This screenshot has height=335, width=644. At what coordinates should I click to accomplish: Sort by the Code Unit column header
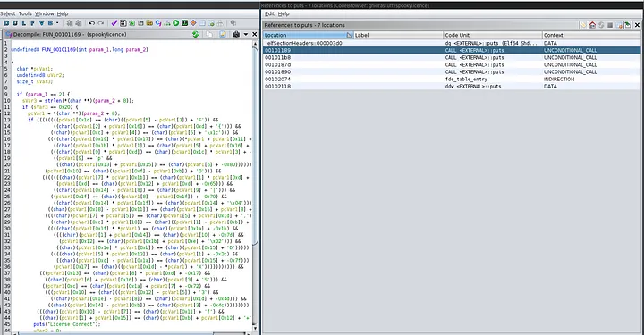click(x=493, y=35)
